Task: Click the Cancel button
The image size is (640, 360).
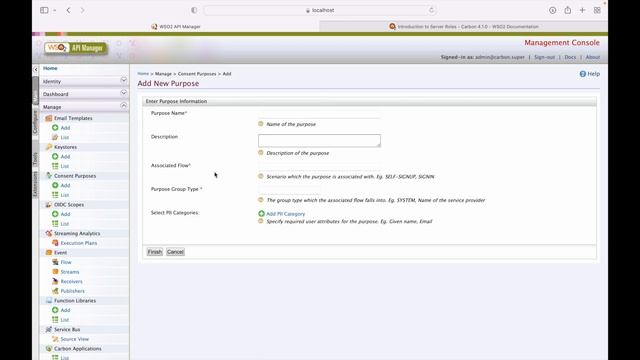Action: pyautogui.click(x=175, y=252)
